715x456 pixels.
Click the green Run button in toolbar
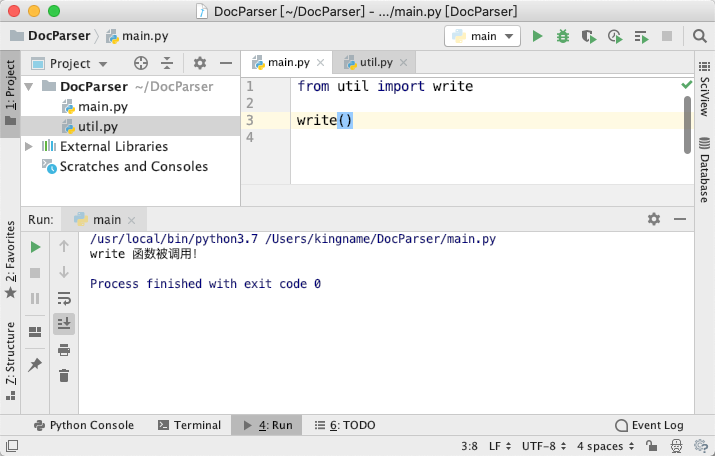[x=538, y=36]
